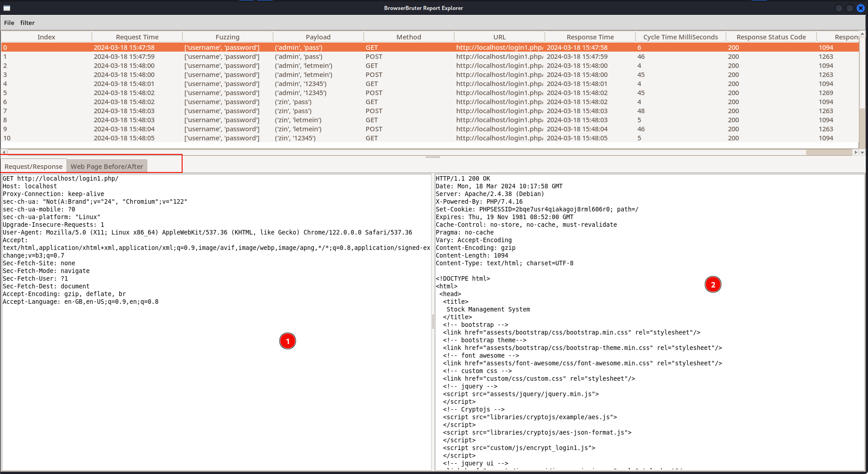Sort by Method column header
This screenshot has height=474, width=868.
click(409, 37)
